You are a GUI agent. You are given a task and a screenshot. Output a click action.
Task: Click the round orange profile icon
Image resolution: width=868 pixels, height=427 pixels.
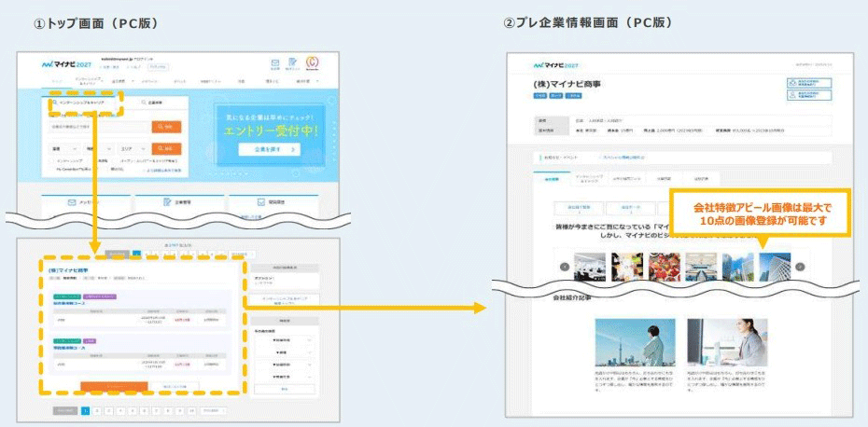point(313,62)
